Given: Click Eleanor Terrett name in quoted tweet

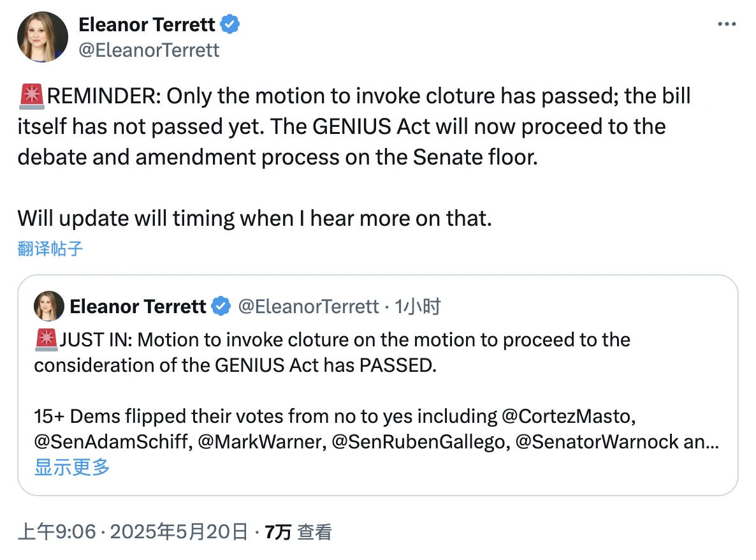Looking at the screenshot, I should coord(138,307).
